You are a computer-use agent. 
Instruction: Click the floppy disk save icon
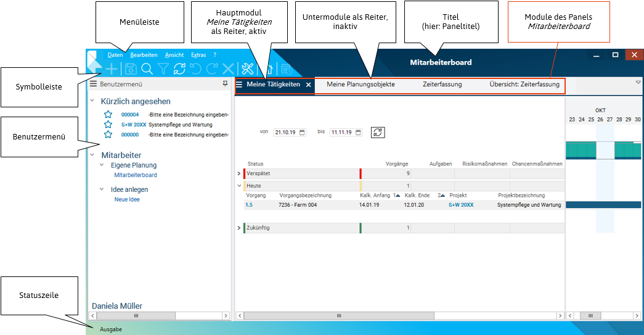click(131, 69)
